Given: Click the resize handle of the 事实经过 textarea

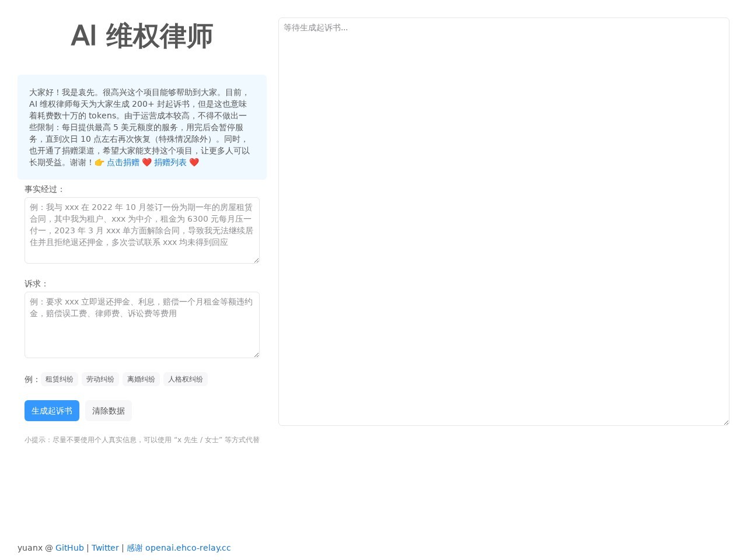Looking at the screenshot, I should point(256,260).
